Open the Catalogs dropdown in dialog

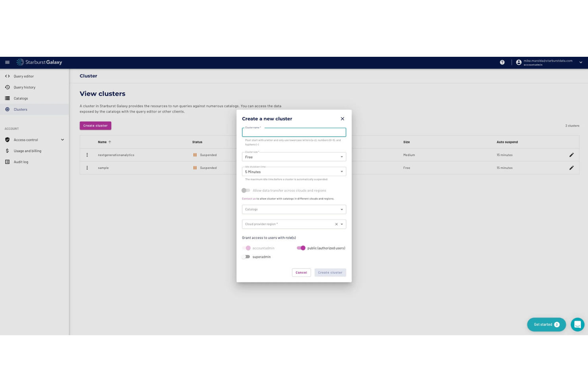pos(294,209)
